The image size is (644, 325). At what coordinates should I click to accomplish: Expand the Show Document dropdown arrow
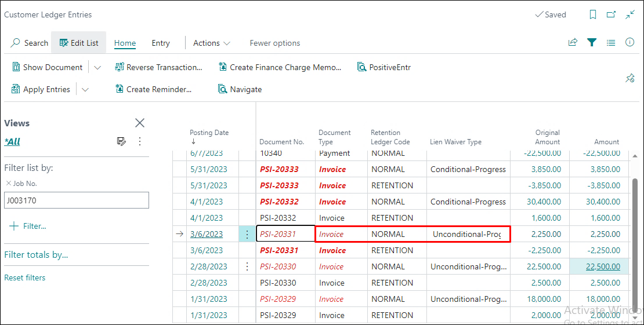click(97, 68)
